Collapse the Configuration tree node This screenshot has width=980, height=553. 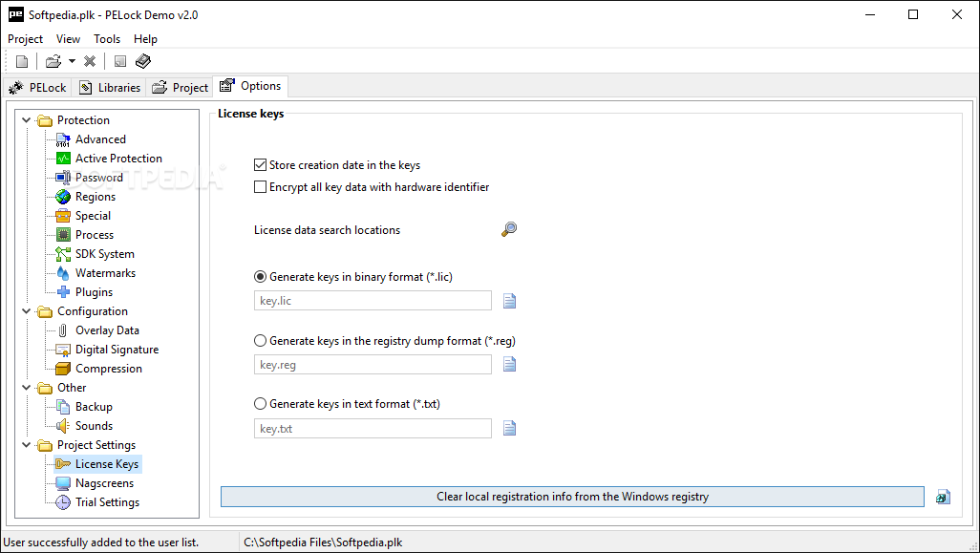coord(26,311)
